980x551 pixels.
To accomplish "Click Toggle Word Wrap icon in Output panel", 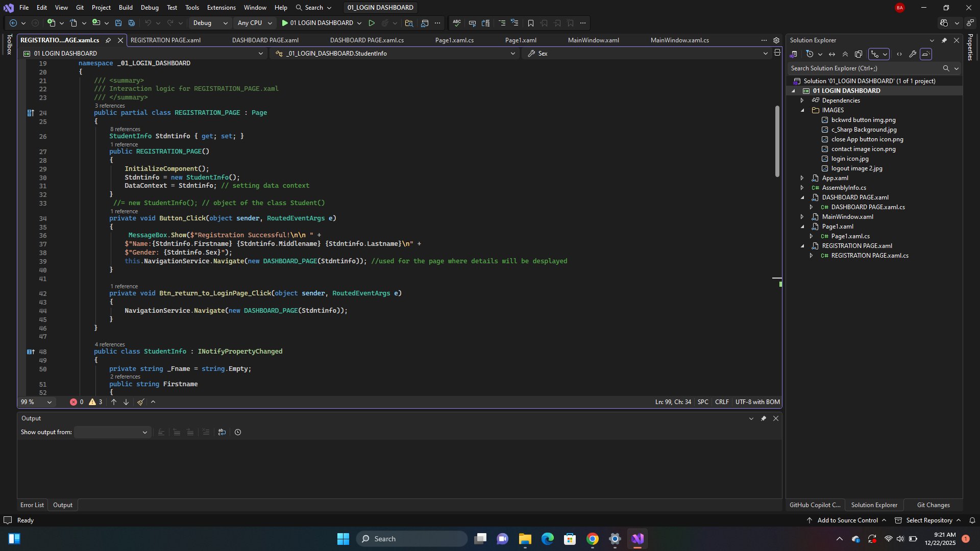I will [x=222, y=432].
